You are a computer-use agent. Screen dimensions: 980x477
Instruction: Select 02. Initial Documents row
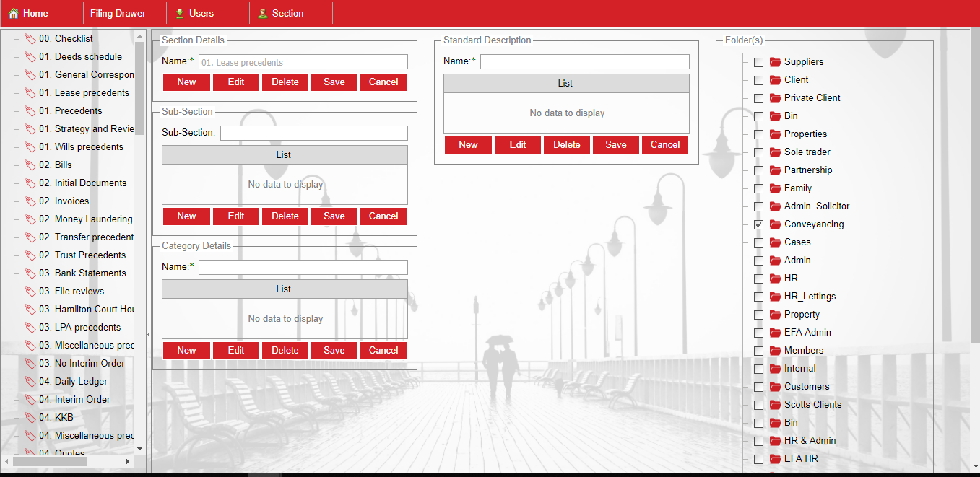(x=83, y=183)
